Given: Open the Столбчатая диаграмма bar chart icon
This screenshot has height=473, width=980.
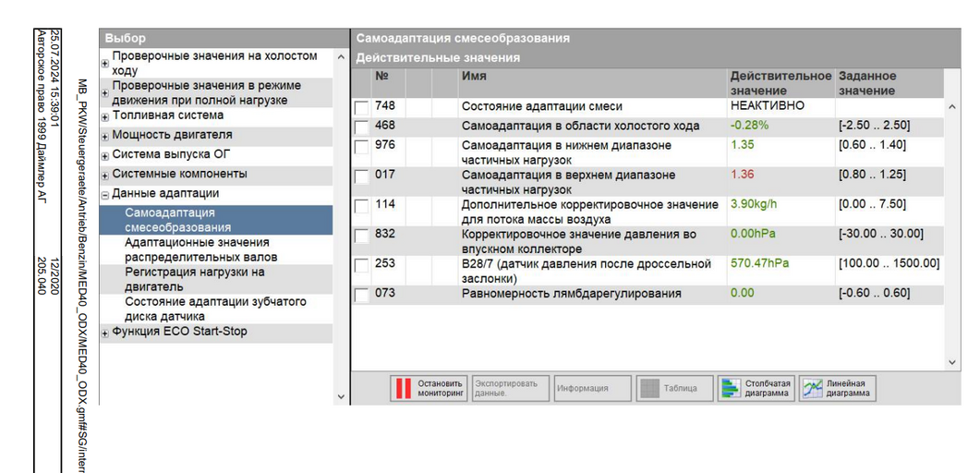Looking at the screenshot, I should [x=730, y=389].
